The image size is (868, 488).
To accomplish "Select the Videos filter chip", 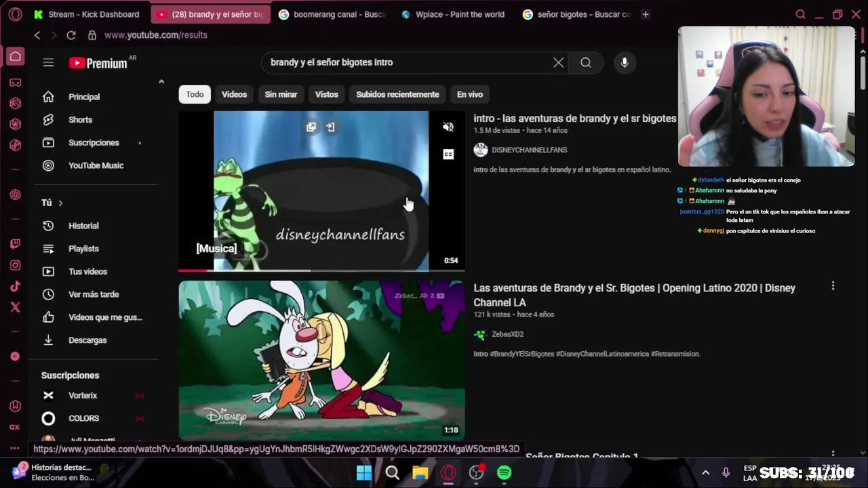I will click(x=235, y=94).
